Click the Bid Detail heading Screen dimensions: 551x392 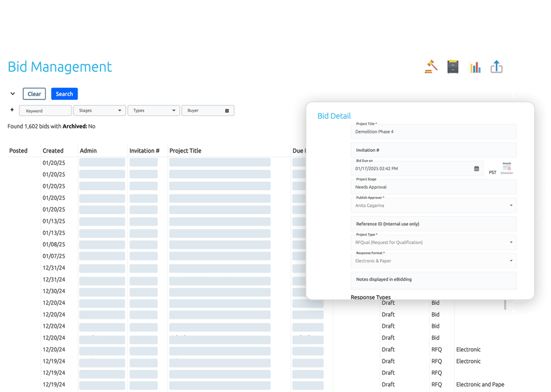point(334,116)
